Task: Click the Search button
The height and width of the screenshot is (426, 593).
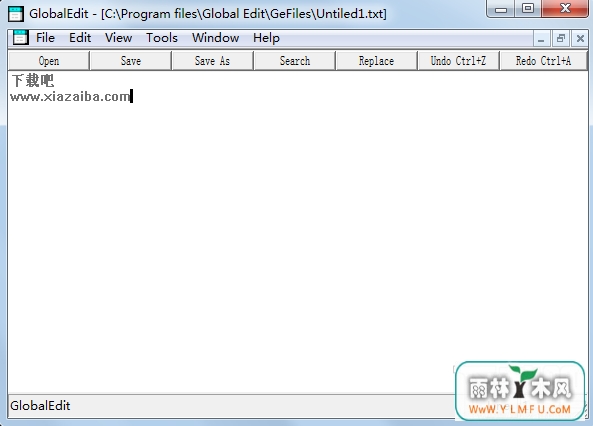Action: (295, 61)
